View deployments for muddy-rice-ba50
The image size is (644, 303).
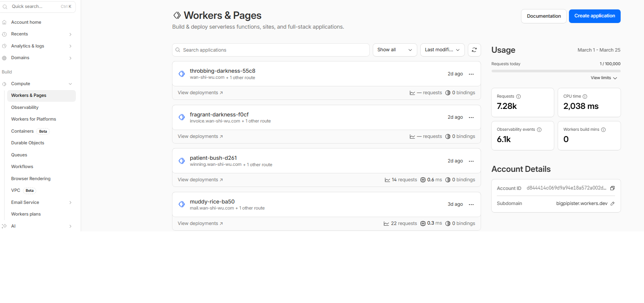[200, 223]
